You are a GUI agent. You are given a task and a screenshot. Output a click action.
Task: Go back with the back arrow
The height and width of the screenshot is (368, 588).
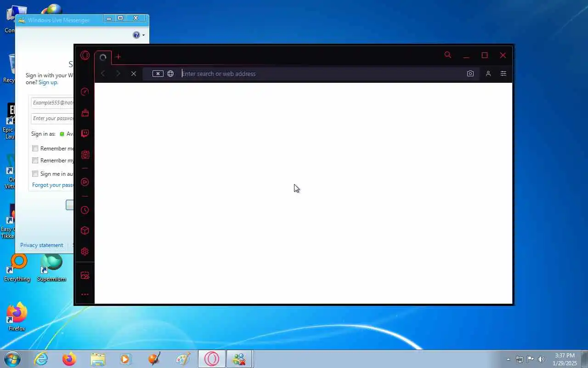point(103,74)
